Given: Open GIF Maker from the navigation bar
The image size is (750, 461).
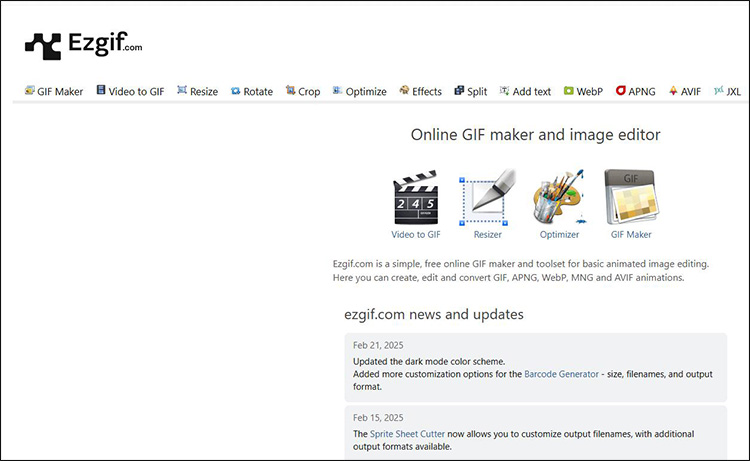Looking at the screenshot, I should (53, 91).
